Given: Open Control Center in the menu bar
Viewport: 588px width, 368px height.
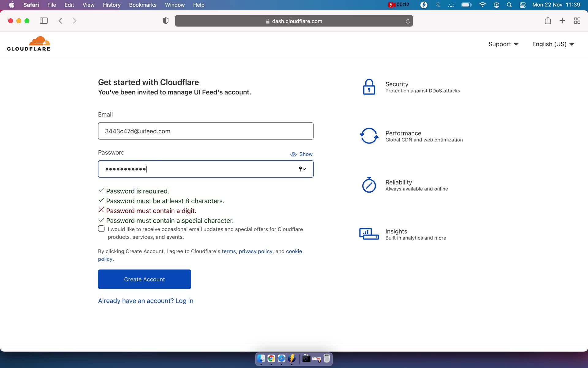Looking at the screenshot, I should (x=523, y=5).
